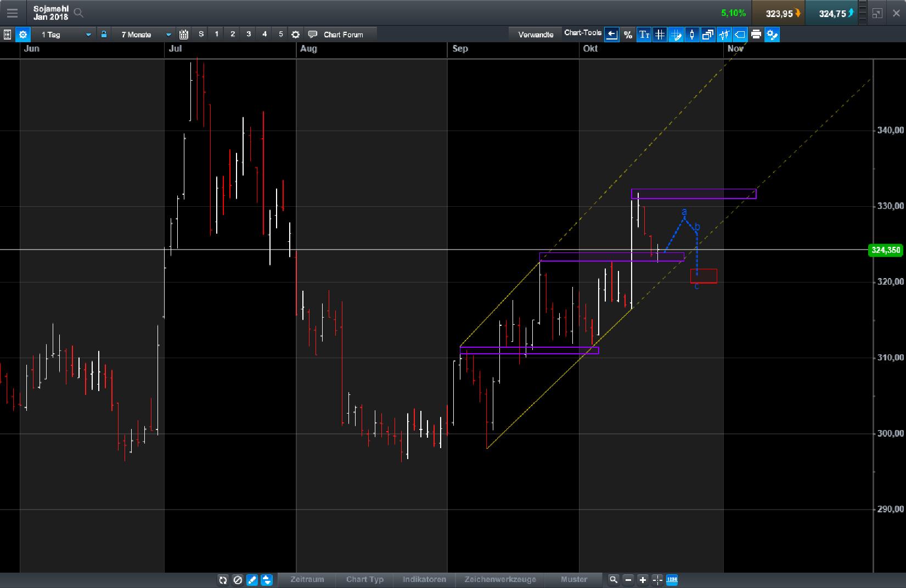Click the chart settings gear icon
This screenshot has width=906, height=588.
(x=23, y=34)
